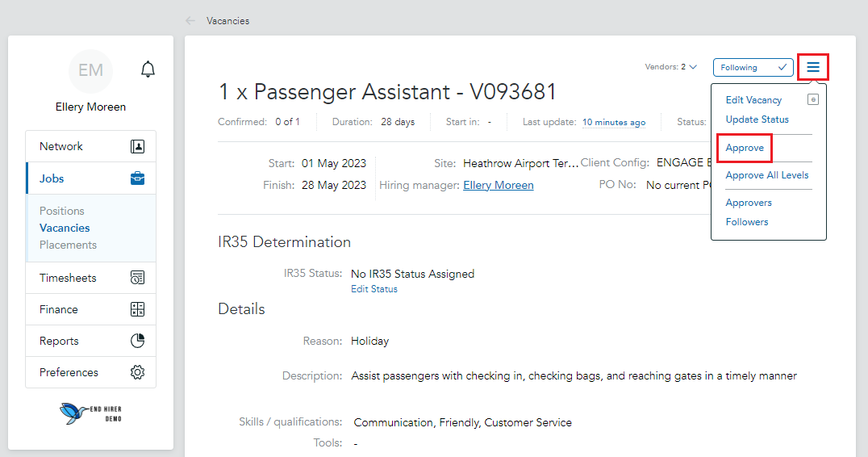Open the hamburger actions menu
The image size is (868, 457).
click(x=812, y=67)
